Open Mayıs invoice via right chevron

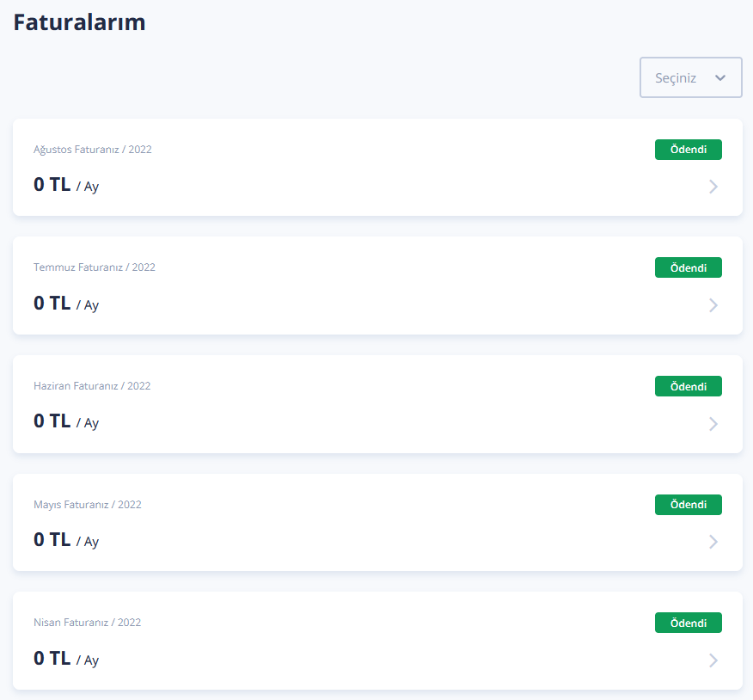[x=713, y=542]
